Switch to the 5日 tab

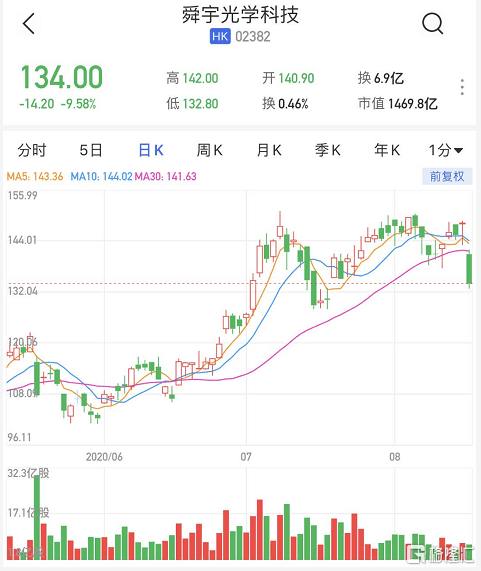[91, 150]
